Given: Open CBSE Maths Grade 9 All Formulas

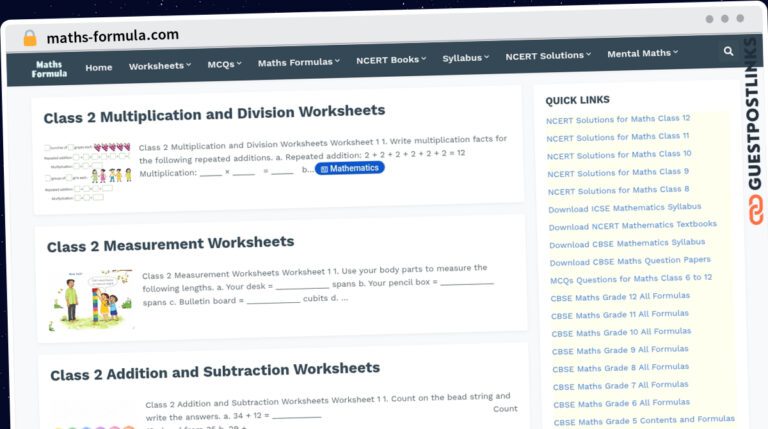Looking at the screenshot, I should 620,351.
